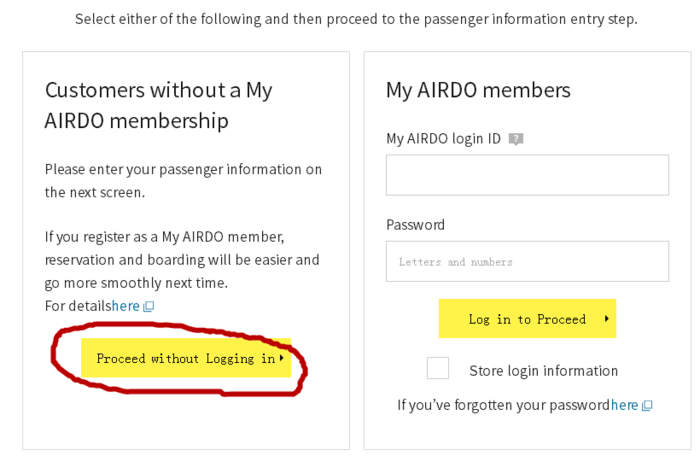Open the 'here' link after 'For details'

pos(126,306)
